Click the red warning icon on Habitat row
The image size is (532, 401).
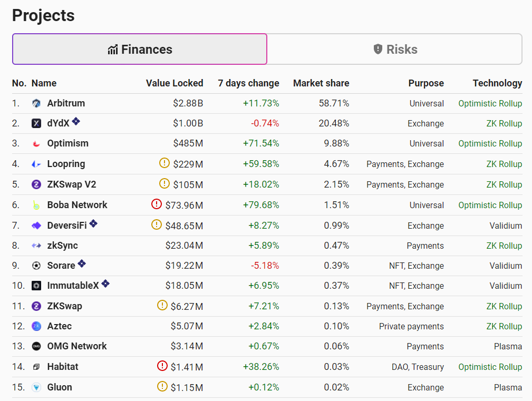click(162, 366)
